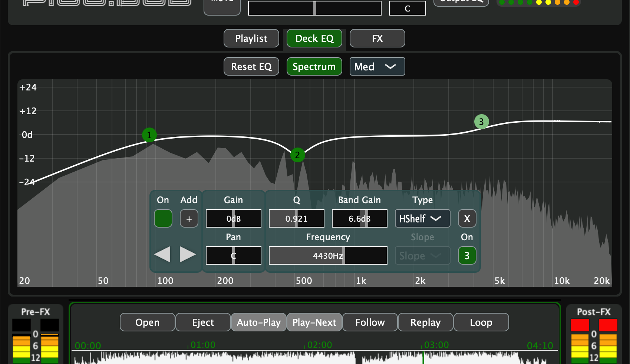Select EQ band node 2
The image size is (630, 364).
pos(297,155)
